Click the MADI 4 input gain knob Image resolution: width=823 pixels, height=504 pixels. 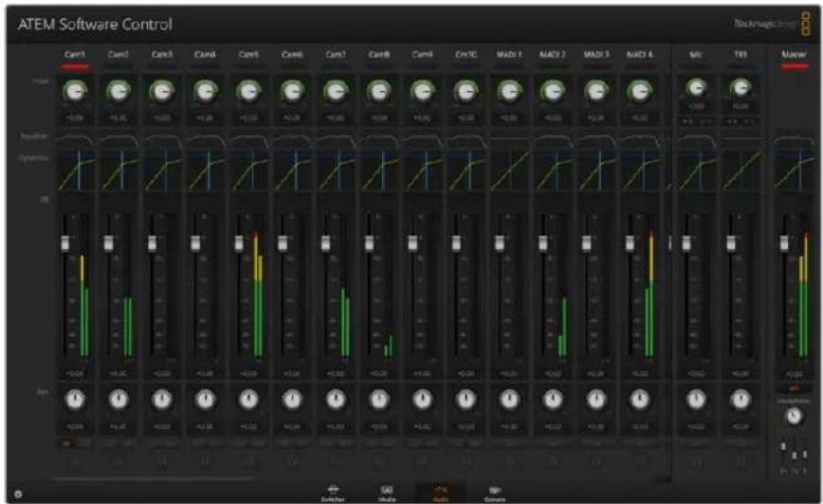tap(639, 91)
